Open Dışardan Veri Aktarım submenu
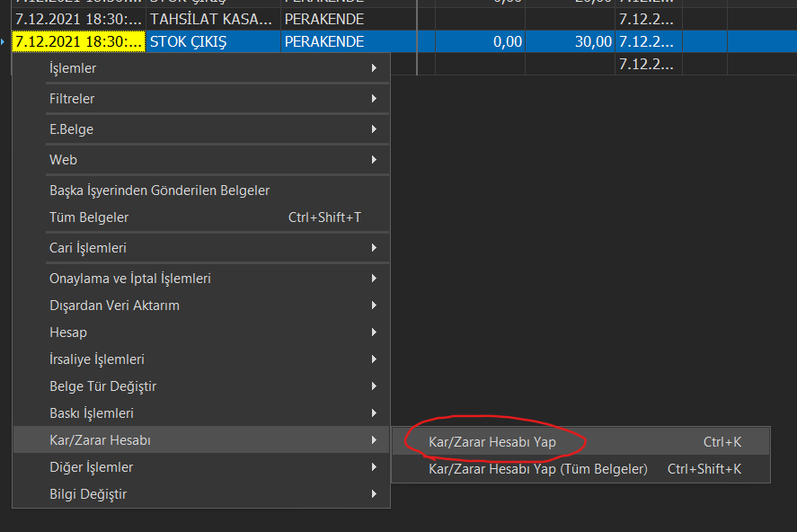797x532 pixels. click(x=114, y=306)
